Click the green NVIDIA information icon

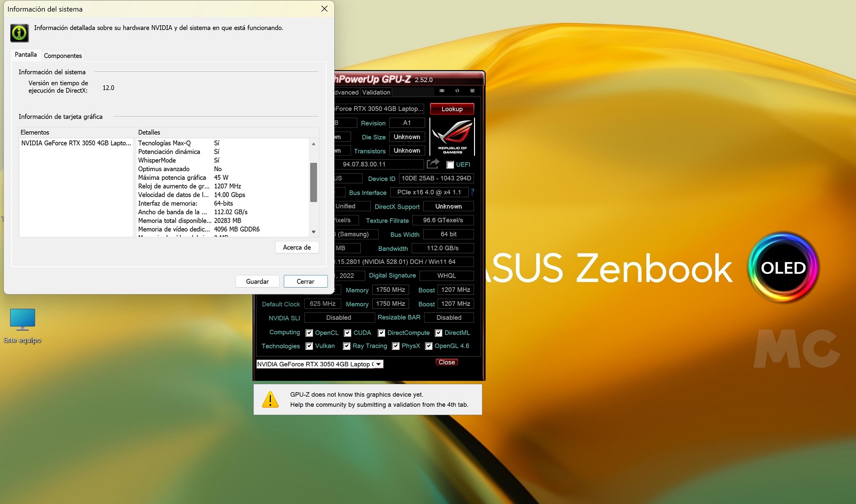(x=20, y=33)
